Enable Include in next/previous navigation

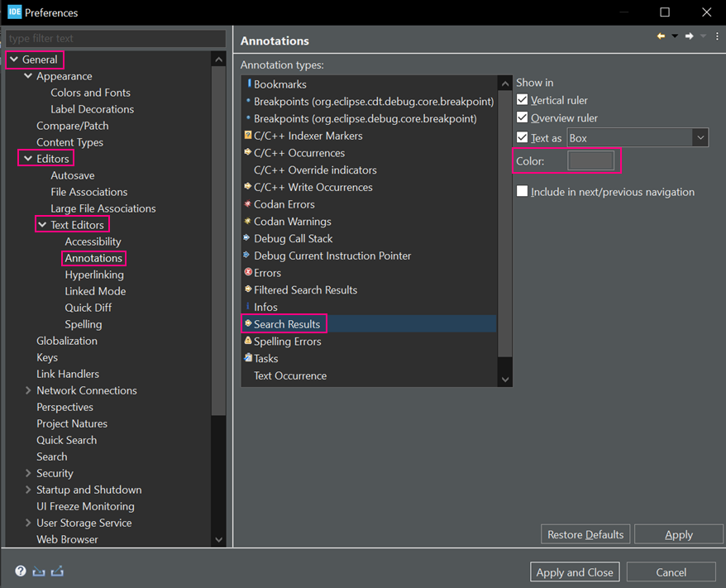coord(522,191)
